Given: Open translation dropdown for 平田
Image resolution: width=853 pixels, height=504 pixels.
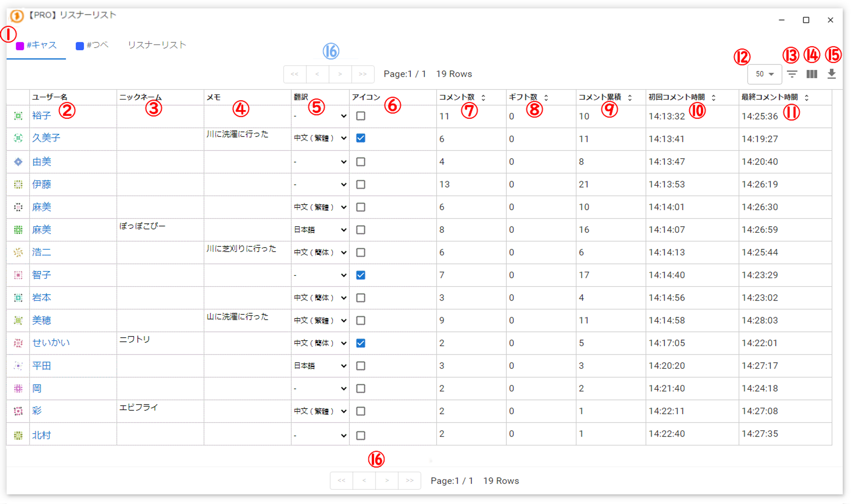Looking at the screenshot, I should [x=320, y=366].
